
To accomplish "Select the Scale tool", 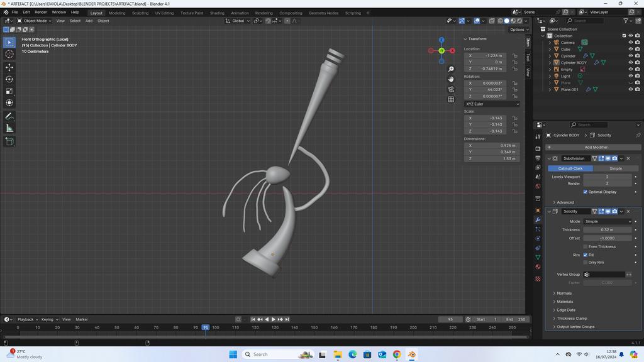I will [x=9, y=91].
